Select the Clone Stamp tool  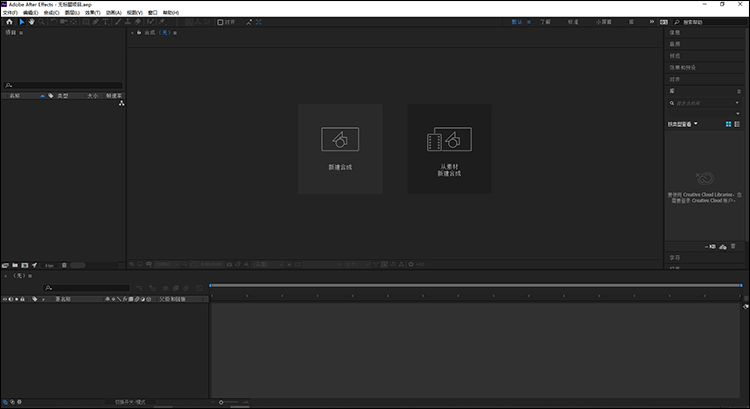[x=128, y=22]
